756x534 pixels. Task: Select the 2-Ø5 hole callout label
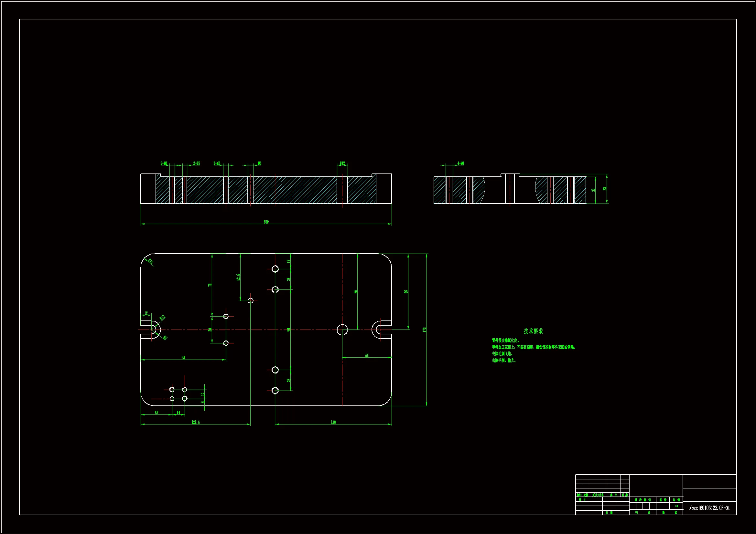click(x=197, y=163)
